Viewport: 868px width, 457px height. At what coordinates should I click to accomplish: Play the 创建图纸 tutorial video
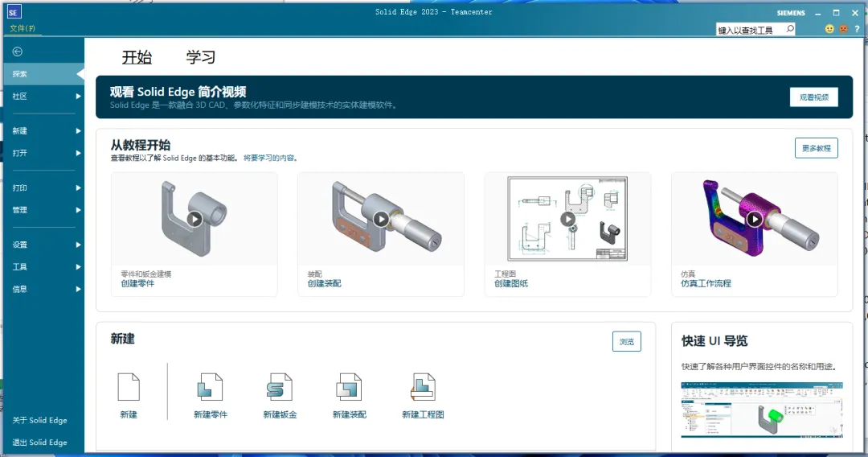[x=567, y=219]
